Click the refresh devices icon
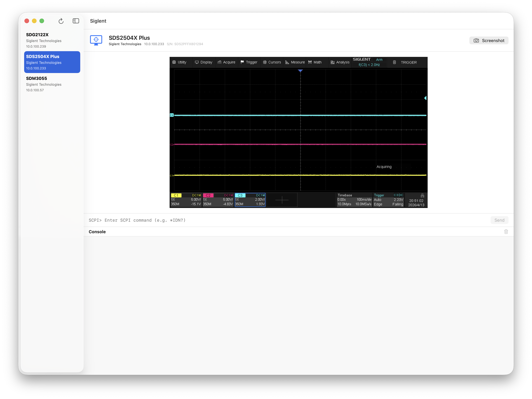The image size is (532, 399). click(x=61, y=21)
